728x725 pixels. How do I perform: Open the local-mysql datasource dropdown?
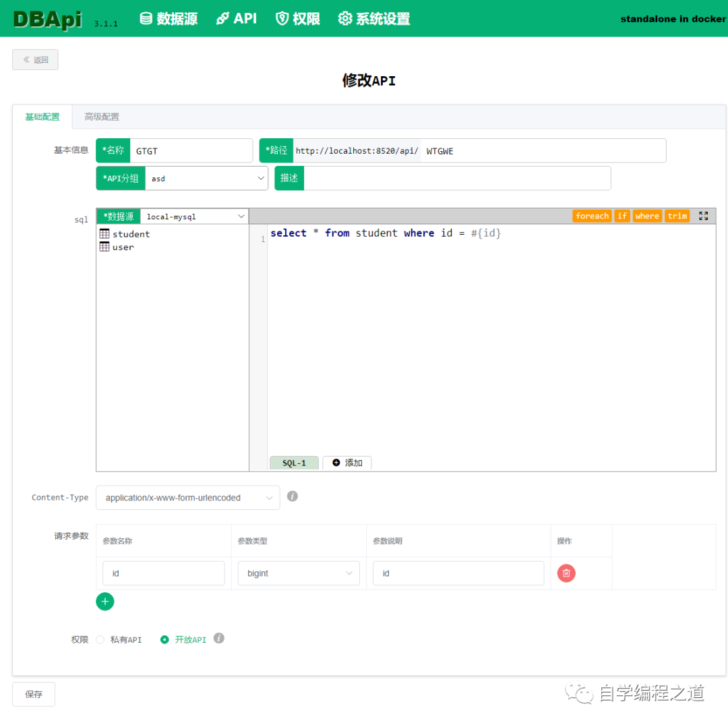pos(195,216)
